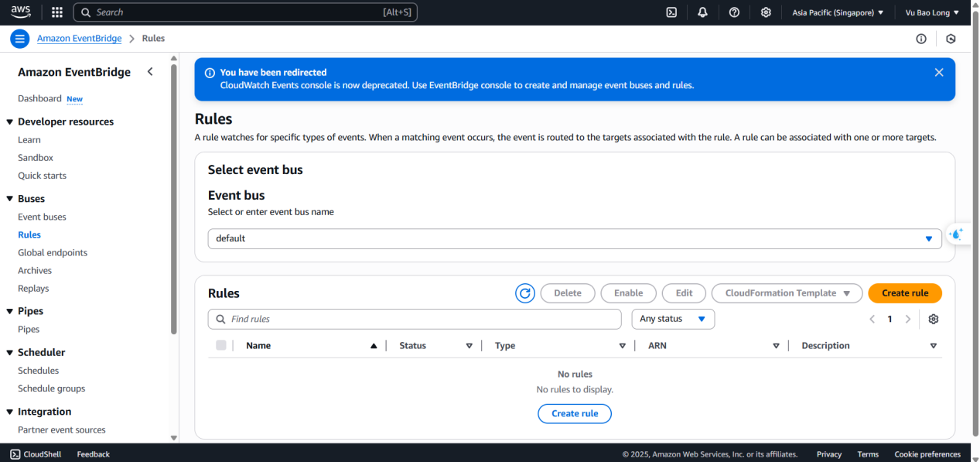The image size is (980, 462).
Task: Open the info panel icon
Action: click(x=921, y=39)
